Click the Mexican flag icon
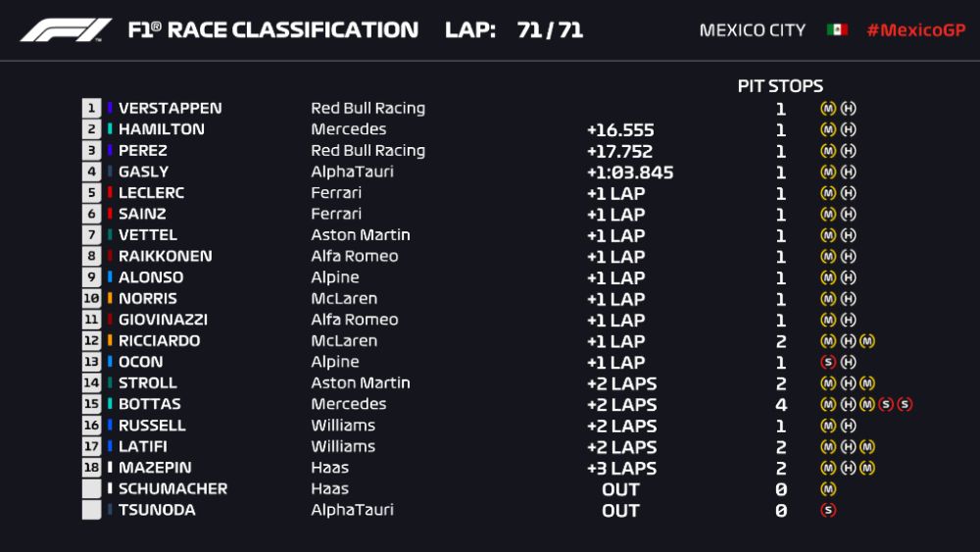The width and height of the screenshot is (980, 552). coord(836,30)
